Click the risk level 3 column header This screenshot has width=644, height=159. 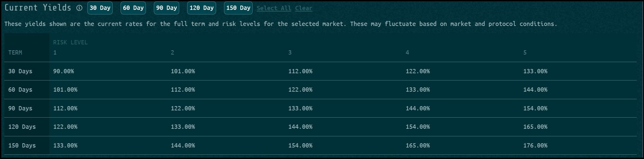290,53
